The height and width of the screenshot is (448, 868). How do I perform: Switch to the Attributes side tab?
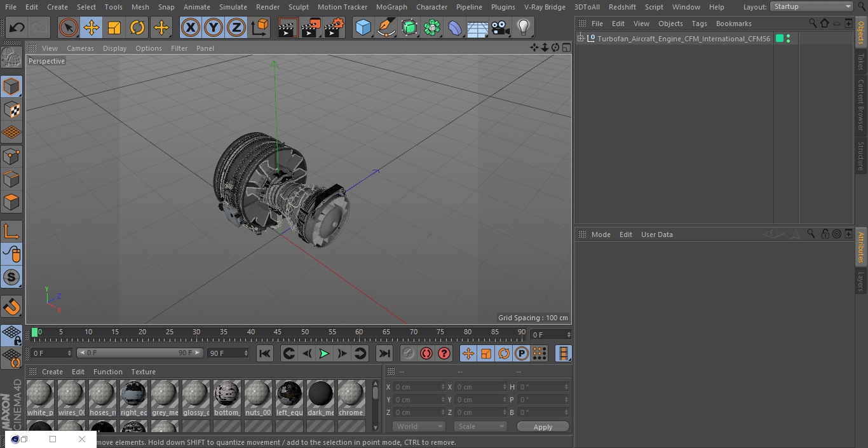pyautogui.click(x=861, y=247)
